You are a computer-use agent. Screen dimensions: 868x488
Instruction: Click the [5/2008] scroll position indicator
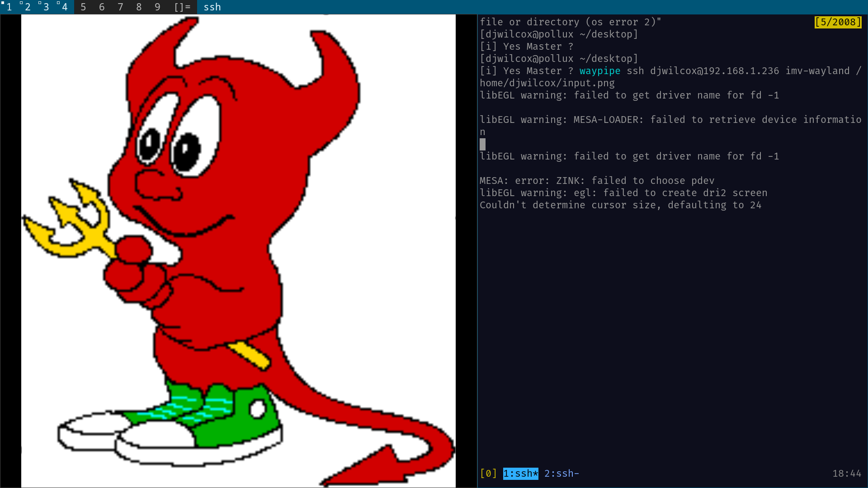838,22
